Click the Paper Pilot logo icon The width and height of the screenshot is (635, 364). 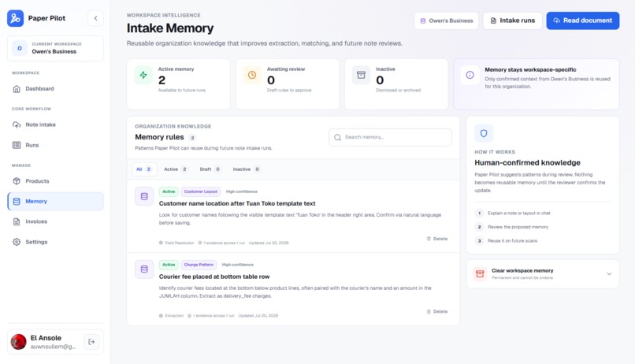pos(16,18)
